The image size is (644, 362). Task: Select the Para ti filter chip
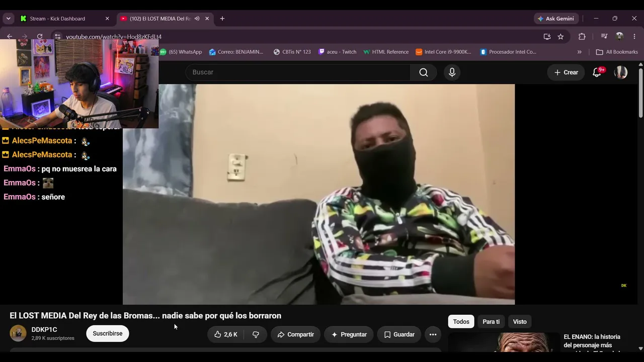[491, 322]
